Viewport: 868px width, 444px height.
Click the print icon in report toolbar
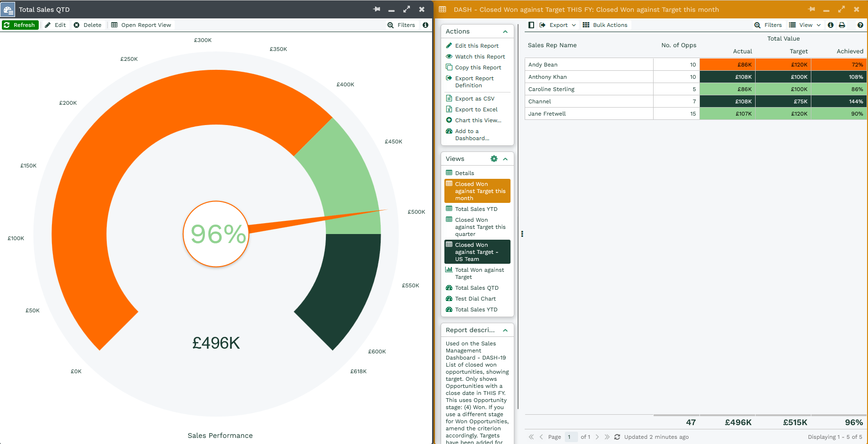pos(842,25)
